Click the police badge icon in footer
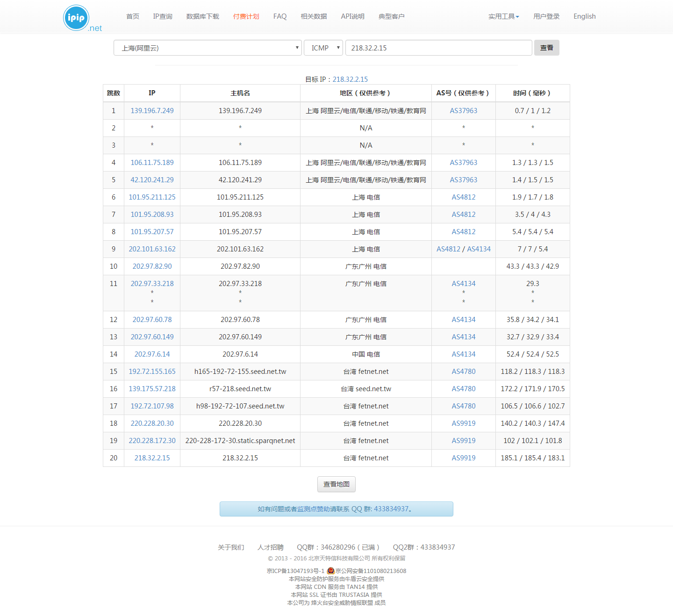This screenshot has width=673, height=616. [x=330, y=571]
